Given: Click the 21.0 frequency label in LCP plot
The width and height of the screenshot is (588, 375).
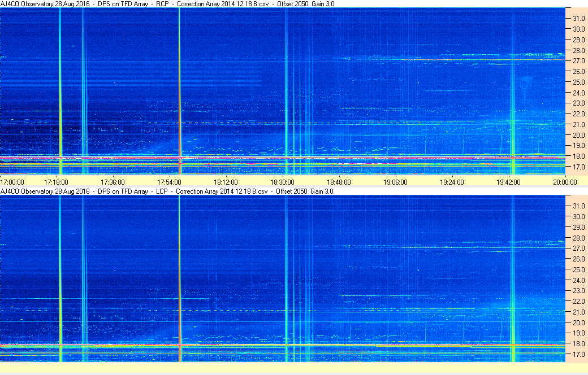Looking at the screenshot, I should pos(578,312).
